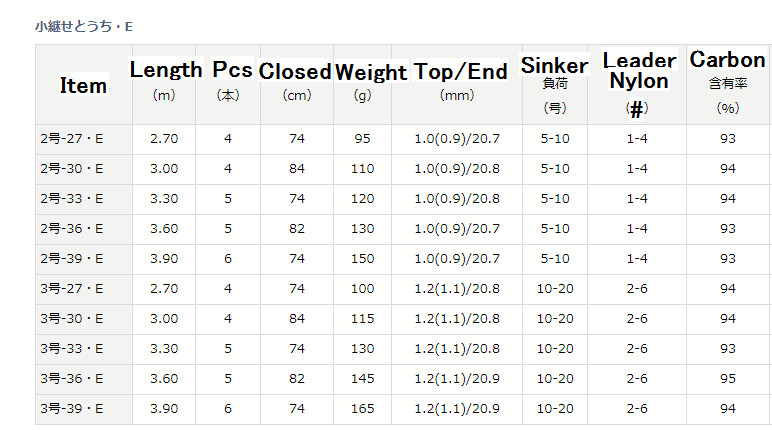The height and width of the screenshot is (430, 772).
Task: Click the 2号-36・E item cell
Action: (84, 230)
